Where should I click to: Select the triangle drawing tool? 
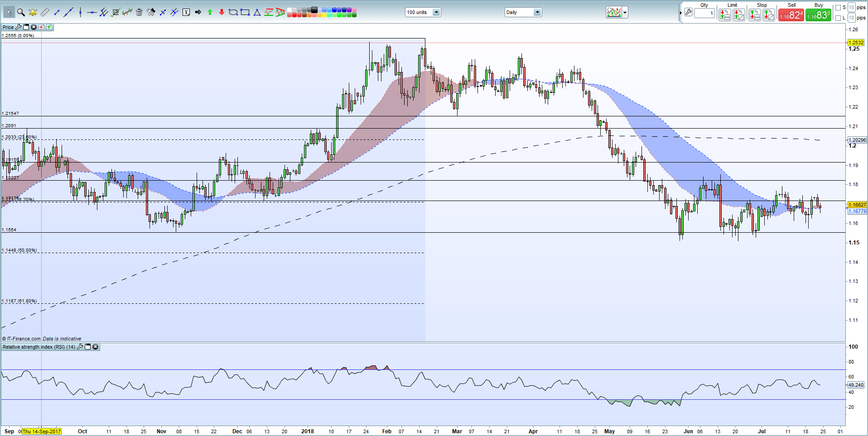(257, 12)
